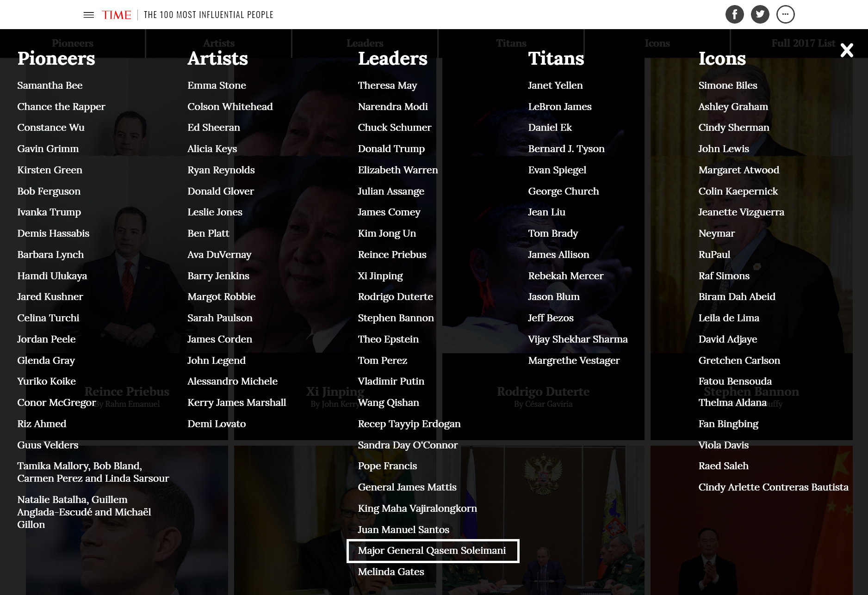Open Samantha Bee profile

click(x=50, y=86)
